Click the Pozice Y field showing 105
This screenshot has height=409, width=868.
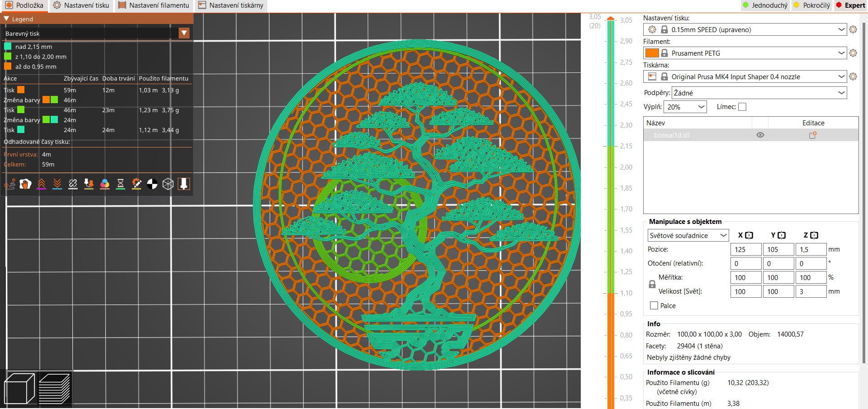tap(778, 249)
